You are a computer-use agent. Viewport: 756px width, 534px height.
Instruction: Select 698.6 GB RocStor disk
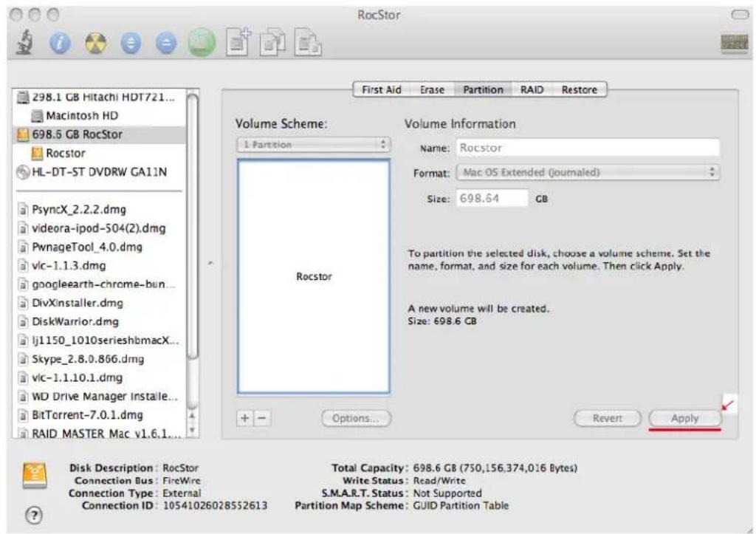[98, 134]
